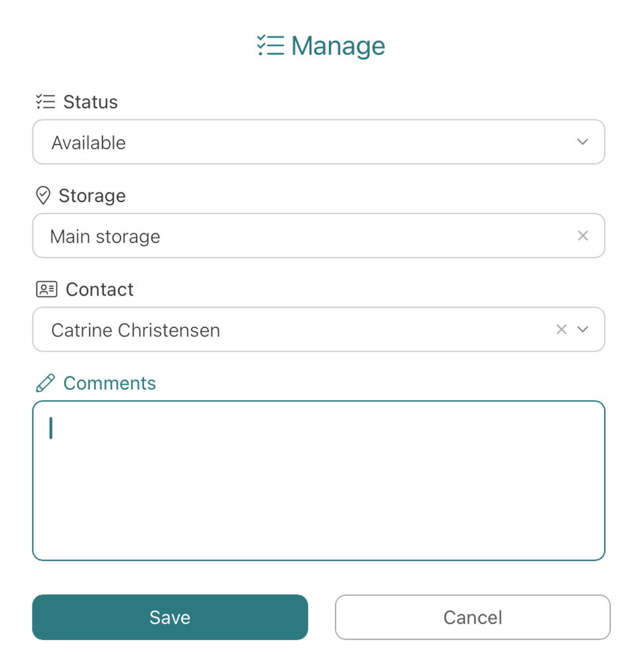
Task: Click the Manage dialog heading
Action: click(x=338, y=45)
